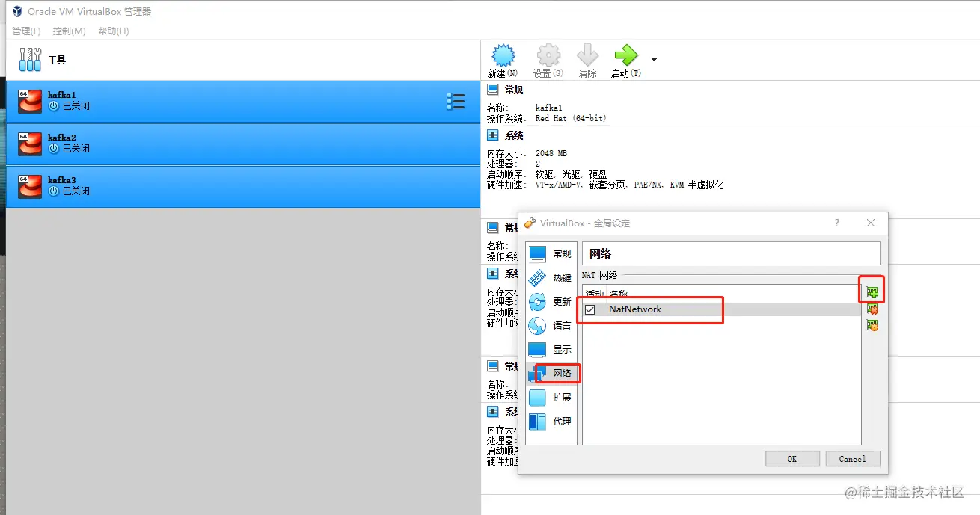
Task: Toggle the NatNetwork active checkbox
Action: point(589,309)
